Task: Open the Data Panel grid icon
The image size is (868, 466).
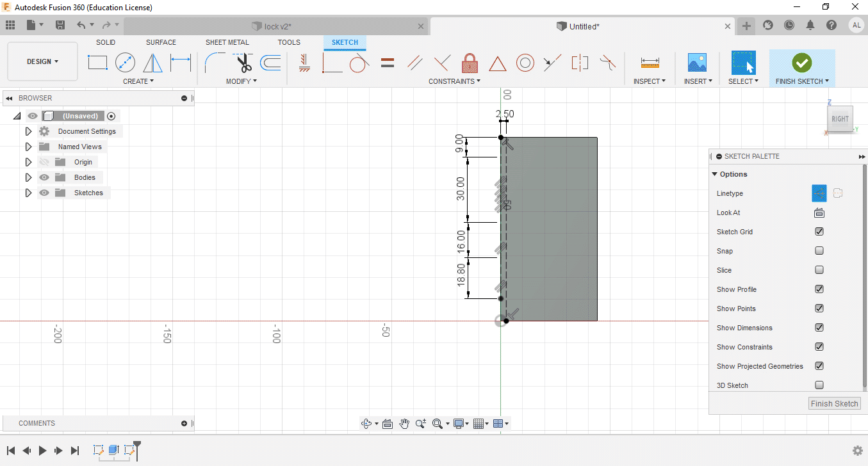Action: [x=10, y=25]
